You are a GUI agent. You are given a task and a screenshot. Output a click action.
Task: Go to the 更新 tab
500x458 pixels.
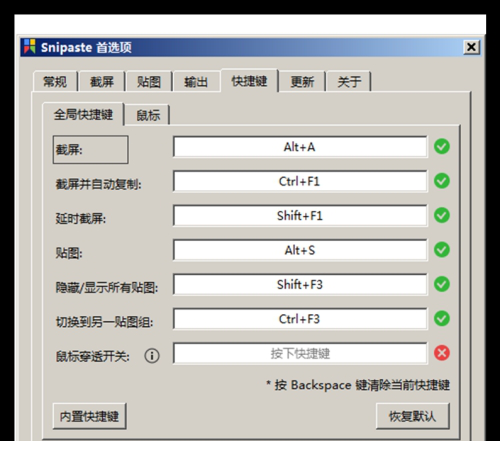(x=302, y=81)
